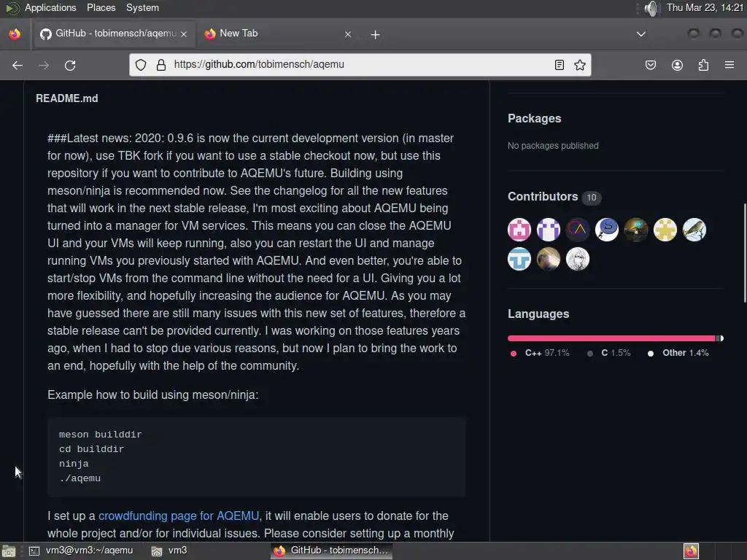Click the Packages heading link
Viewport: 747px width, 560px height.
(x=534, y=119)
